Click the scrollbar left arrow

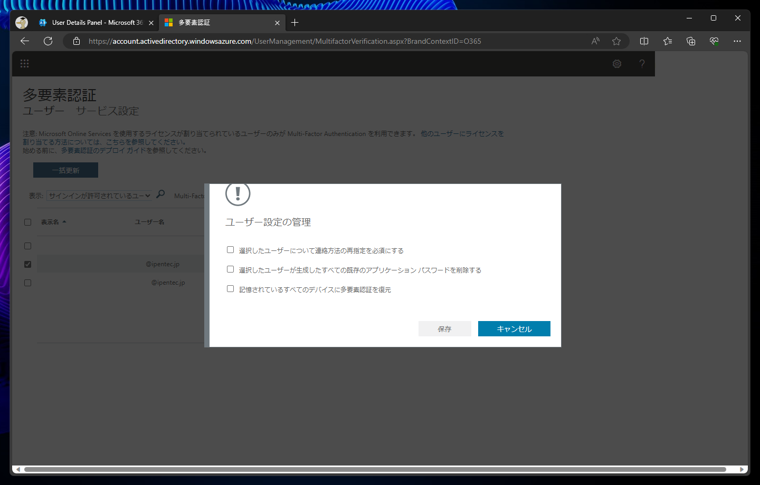pos(18,469)
